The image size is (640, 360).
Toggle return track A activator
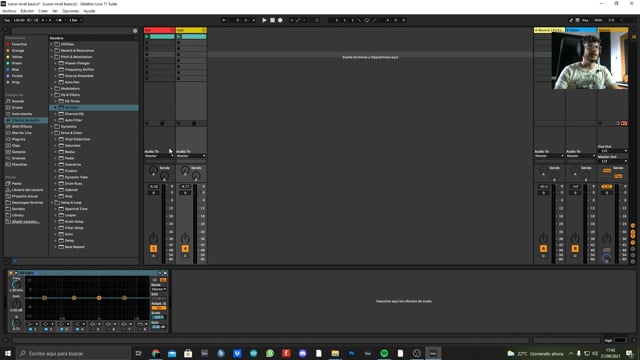[543, 249]
